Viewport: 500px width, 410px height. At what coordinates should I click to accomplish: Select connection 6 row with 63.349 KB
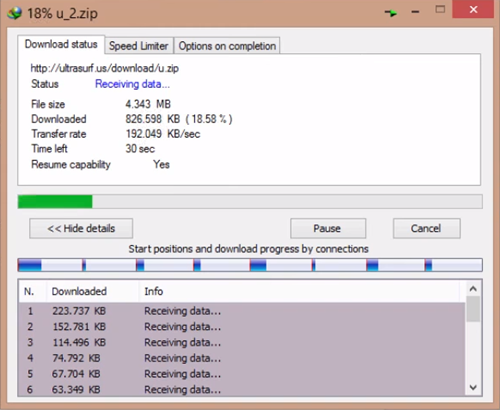[x=242, y=389]
